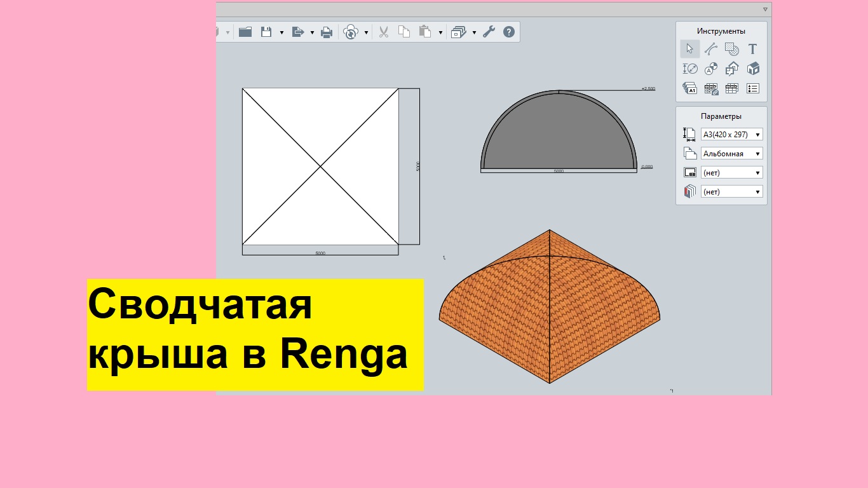Collapse the panel with top-right triangle
The width and height of the screenshot is (868, 488).
pyautogui.click(x=766, y=10)
